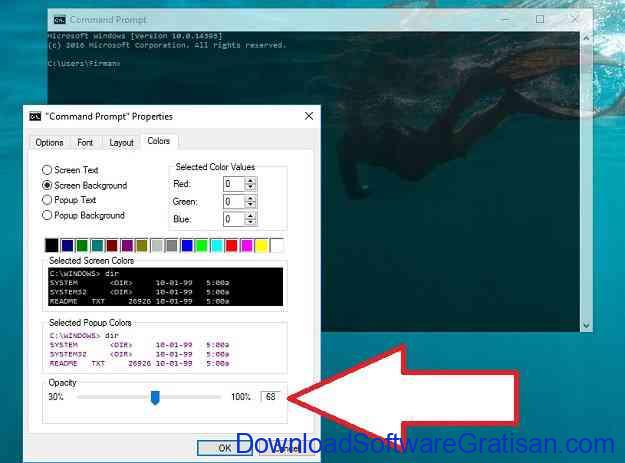The width and height of the screenshot is (625, 463).
Task: Click the Selected Popup Colors preview
Action: pos(165,349)
